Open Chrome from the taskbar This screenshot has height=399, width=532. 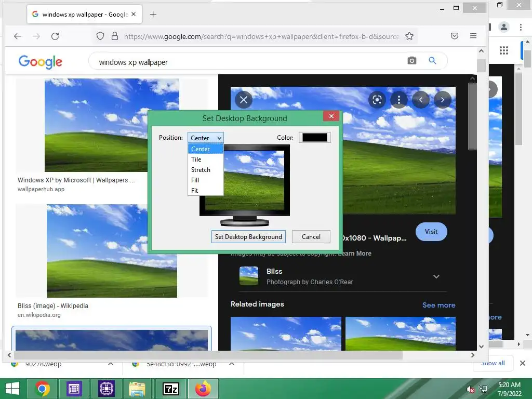click(x=42, y=389)
